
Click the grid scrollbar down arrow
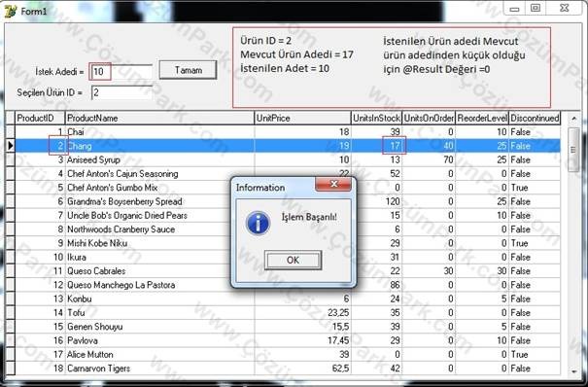(573, 371)
